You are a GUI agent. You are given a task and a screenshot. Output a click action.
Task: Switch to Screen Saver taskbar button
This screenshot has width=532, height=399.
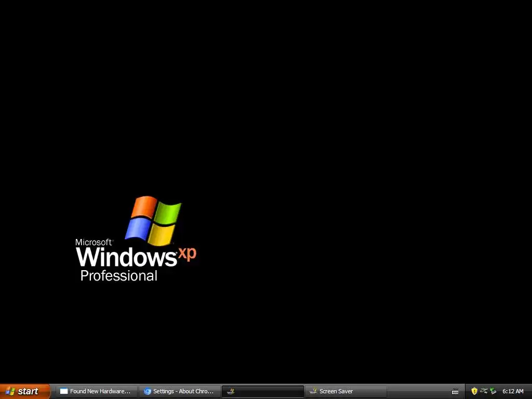(345, 391)
